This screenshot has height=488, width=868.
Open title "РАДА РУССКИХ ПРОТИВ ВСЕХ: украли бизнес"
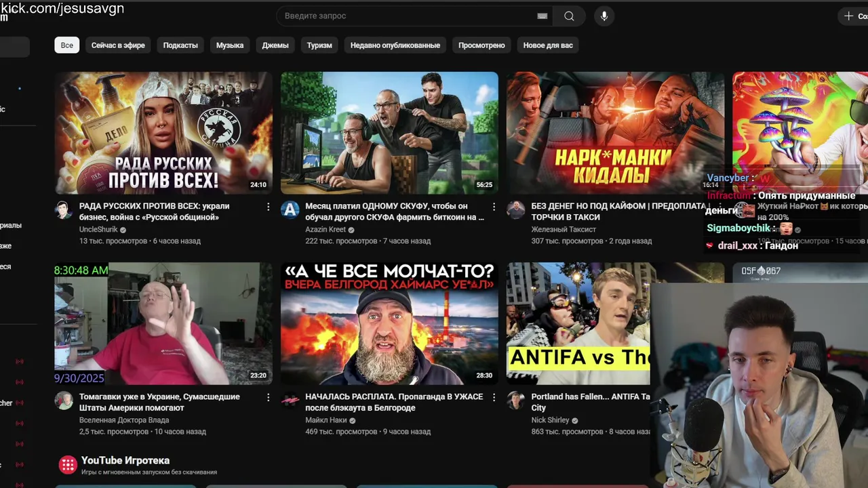(155, 211)
